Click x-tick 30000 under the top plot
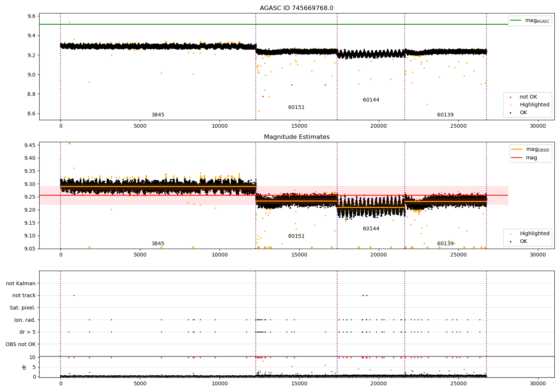This screenshot has height=392, width=560. (x=538, y=126)
